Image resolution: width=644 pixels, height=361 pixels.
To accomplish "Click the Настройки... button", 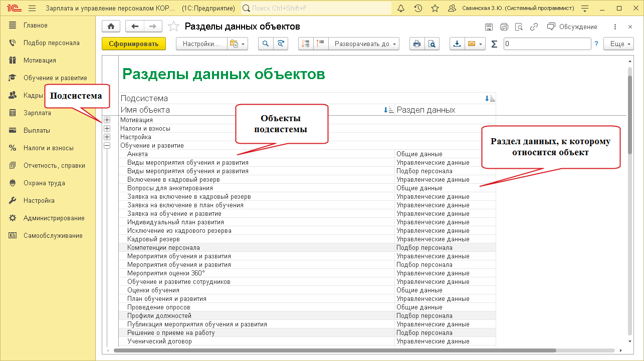I will pyautogui.click(x=201, y=44).
